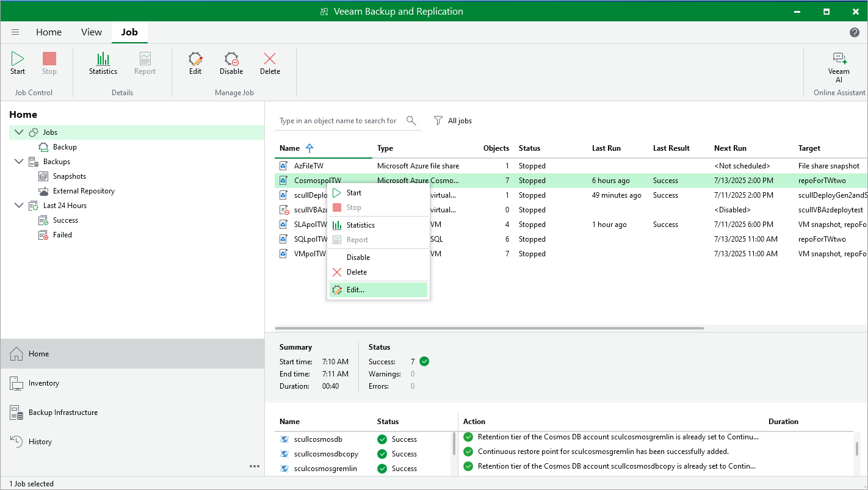Select Success under Last 24 Hours

click(x=65, y=220)
